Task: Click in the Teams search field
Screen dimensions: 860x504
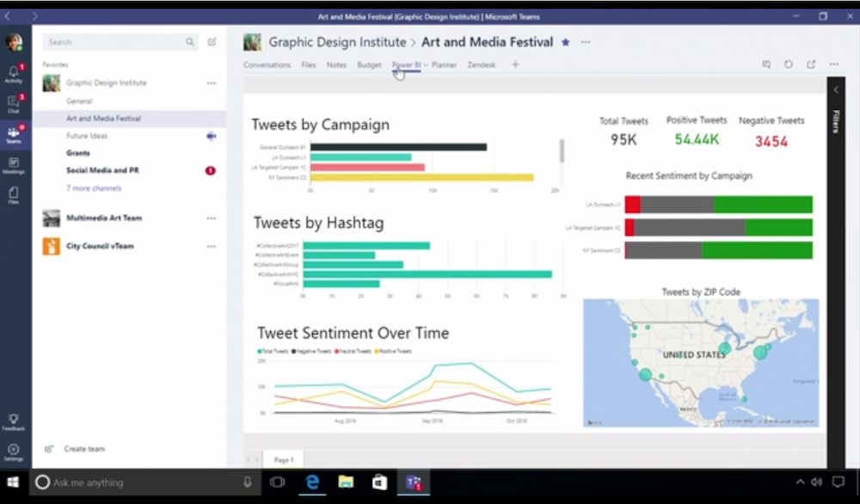Action: click(x=120, y=41)
